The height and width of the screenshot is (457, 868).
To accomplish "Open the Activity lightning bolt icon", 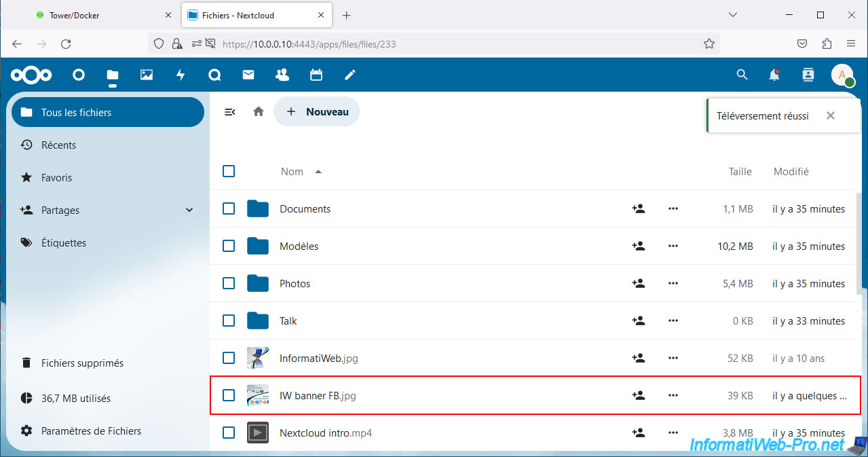I will (181, 75).
